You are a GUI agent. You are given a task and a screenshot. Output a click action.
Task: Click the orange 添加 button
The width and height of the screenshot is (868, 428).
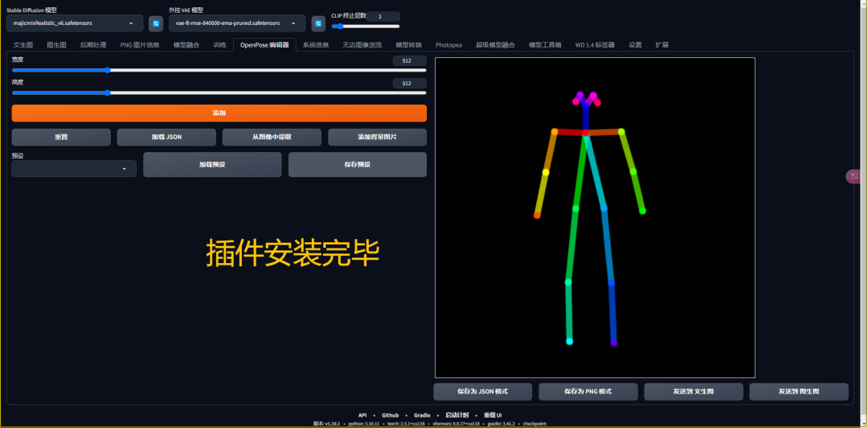(219, 113)
